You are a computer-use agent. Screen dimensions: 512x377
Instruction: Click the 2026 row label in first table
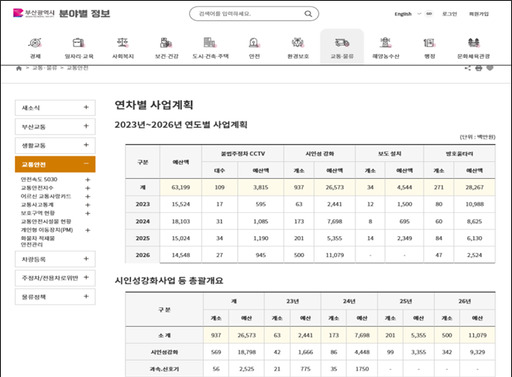[x=143, y=255]
